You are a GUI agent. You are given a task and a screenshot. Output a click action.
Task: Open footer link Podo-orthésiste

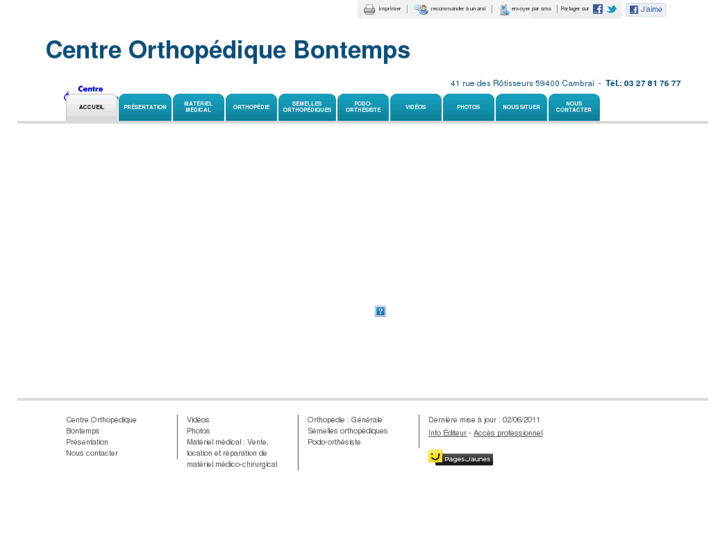pyautogui.click(x=334, y=442)
